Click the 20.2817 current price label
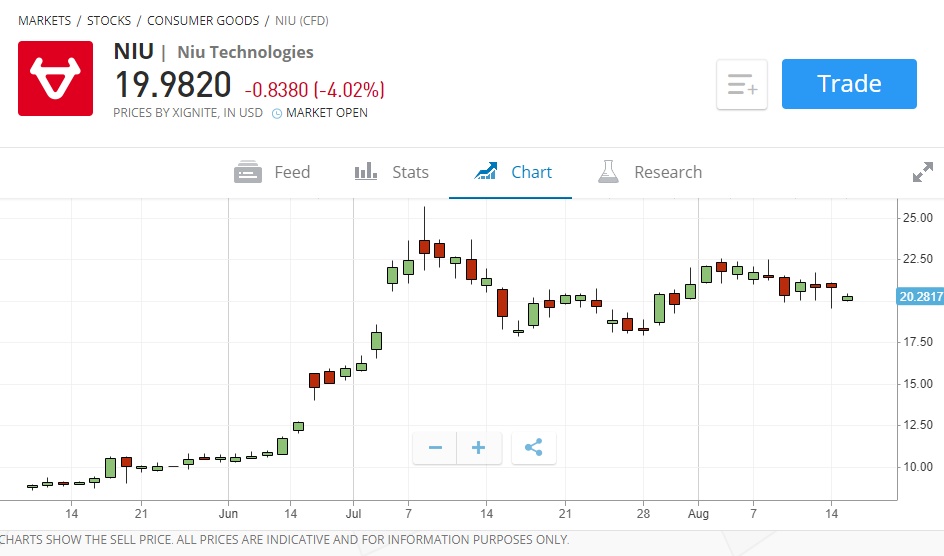The width and height of the screenshot is (944, 556). [x=920, y=296]
